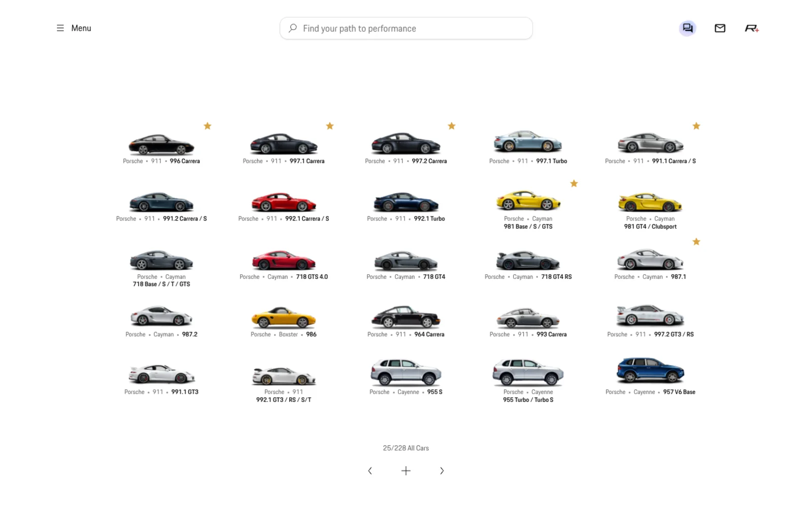Click the Menu label

[81, 28]
